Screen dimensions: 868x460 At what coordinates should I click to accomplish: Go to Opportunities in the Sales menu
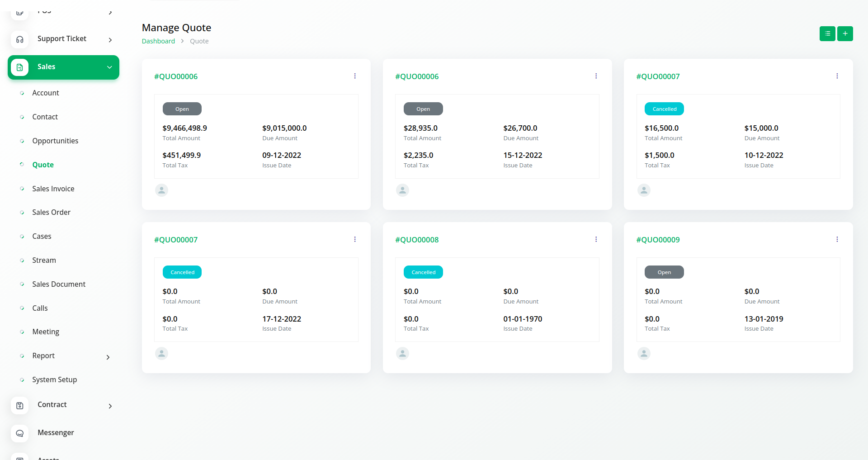coord(55,141)
